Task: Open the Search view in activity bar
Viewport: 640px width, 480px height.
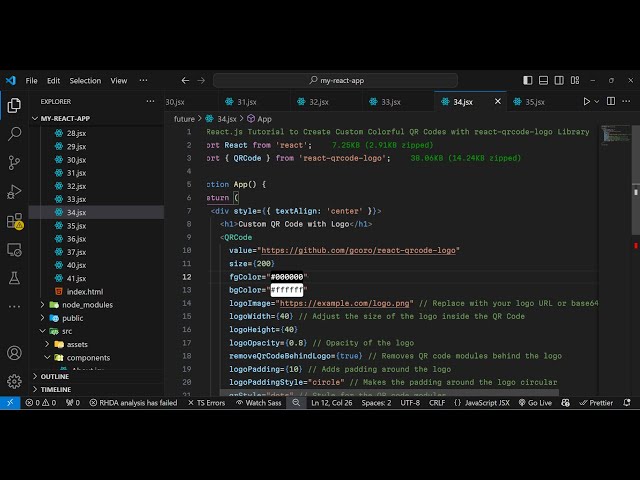Action: coord(14,133)
